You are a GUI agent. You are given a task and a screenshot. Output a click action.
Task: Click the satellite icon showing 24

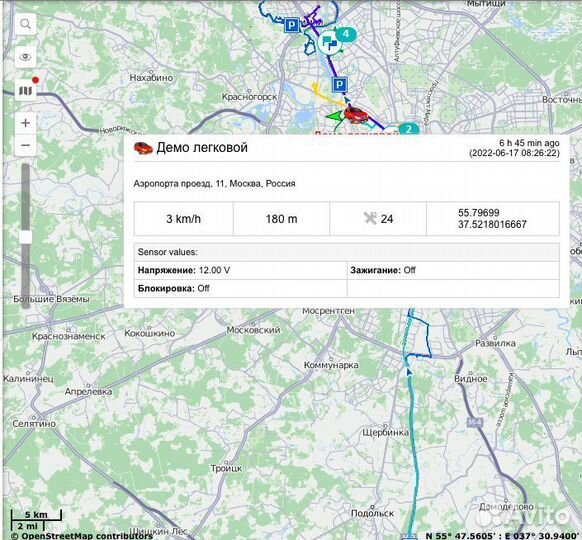pos(370,219)
